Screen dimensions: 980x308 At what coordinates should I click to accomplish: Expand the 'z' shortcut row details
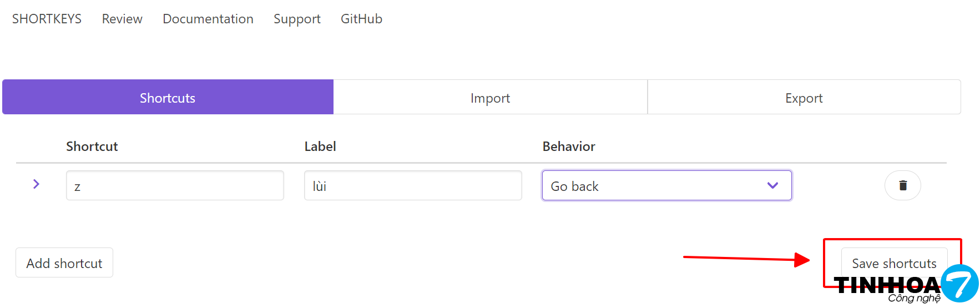pos(36,184)
